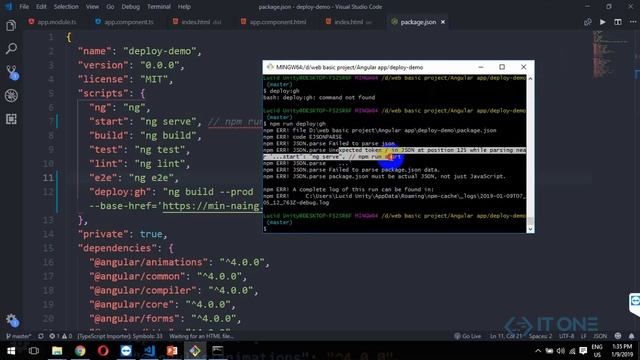Click the master branch status bar item
Screen dimensions: 640x360
pyautogui.click(x=18, y=336)
